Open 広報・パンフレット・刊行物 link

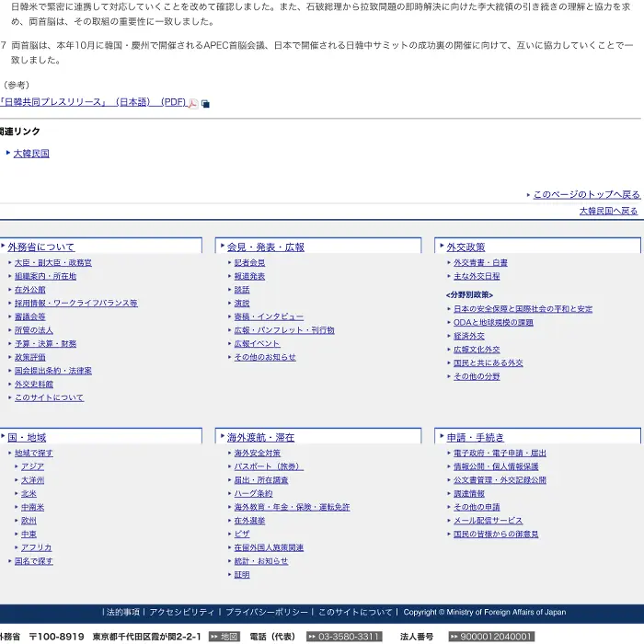(x=284, y=330)
